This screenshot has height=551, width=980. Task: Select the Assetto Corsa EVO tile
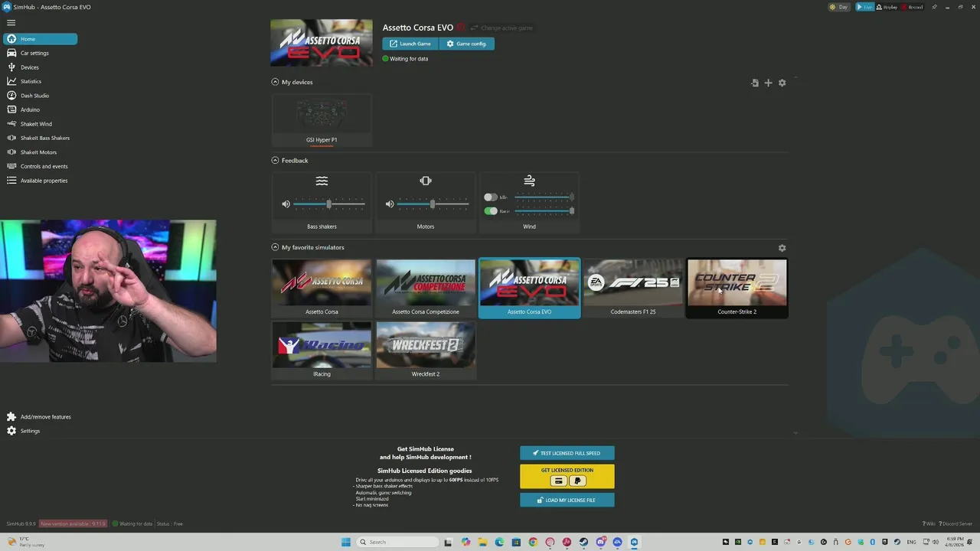[529, 288]
